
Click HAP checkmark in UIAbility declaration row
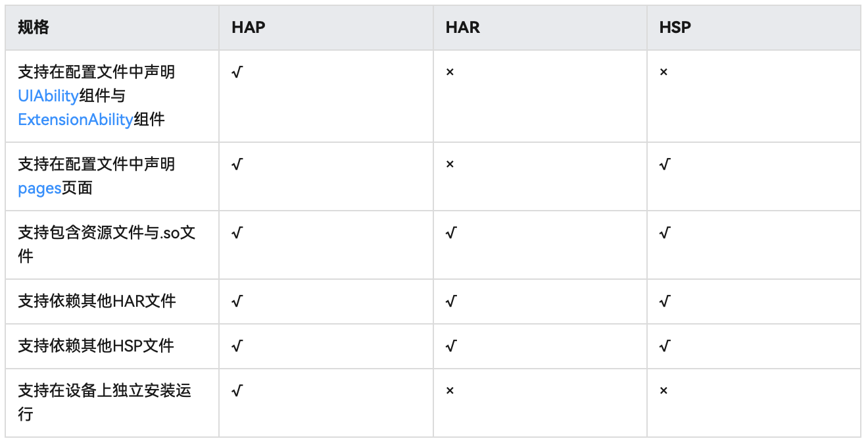click(x=237, y=72)
